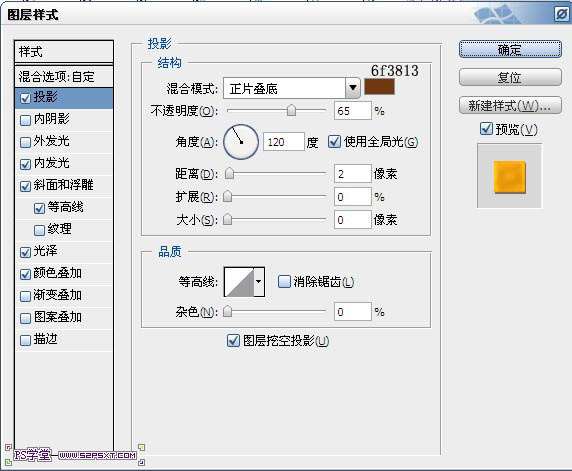Viewport: 572px width, 471px height.
Task: Click the 扩展 spread slider handle
Action: (227, 196)
